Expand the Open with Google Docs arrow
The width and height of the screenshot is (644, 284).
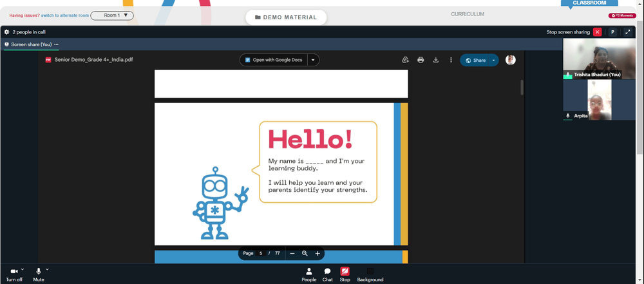click(x=313, y=60)
